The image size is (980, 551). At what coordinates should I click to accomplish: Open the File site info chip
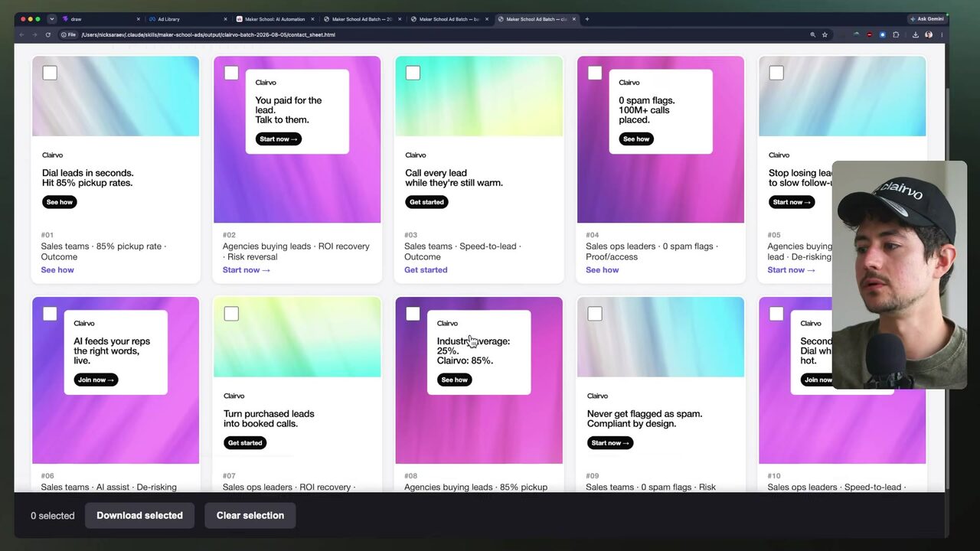[68, 34]
